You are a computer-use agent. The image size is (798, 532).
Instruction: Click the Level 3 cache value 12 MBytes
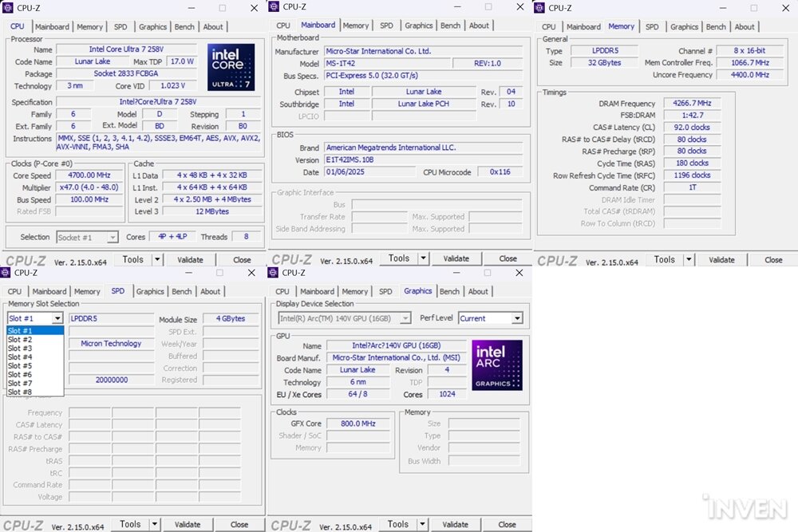[x=211, y=211]
